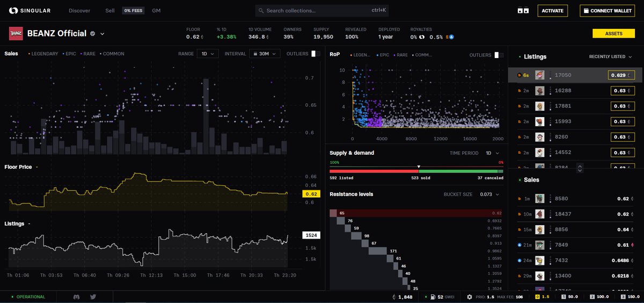This screenshot has width=644, height=303.
Task: Select gas preset 1 with value 50.0
Action: [570, 297]
